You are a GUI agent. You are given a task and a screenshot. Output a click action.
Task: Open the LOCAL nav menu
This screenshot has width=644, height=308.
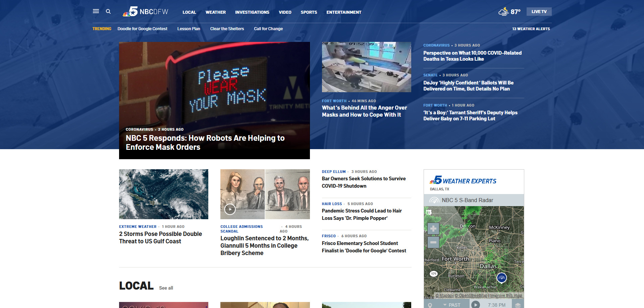click(x=189, y=12)
